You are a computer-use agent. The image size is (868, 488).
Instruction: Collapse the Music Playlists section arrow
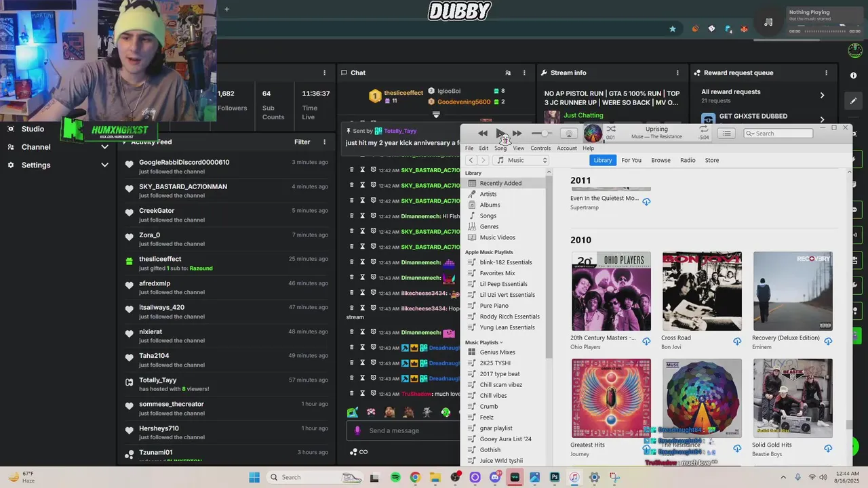(x=501, y=342)
